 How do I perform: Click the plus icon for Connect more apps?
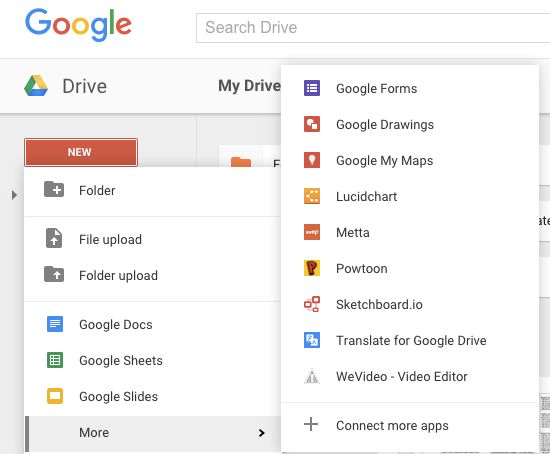pos(311,424)
